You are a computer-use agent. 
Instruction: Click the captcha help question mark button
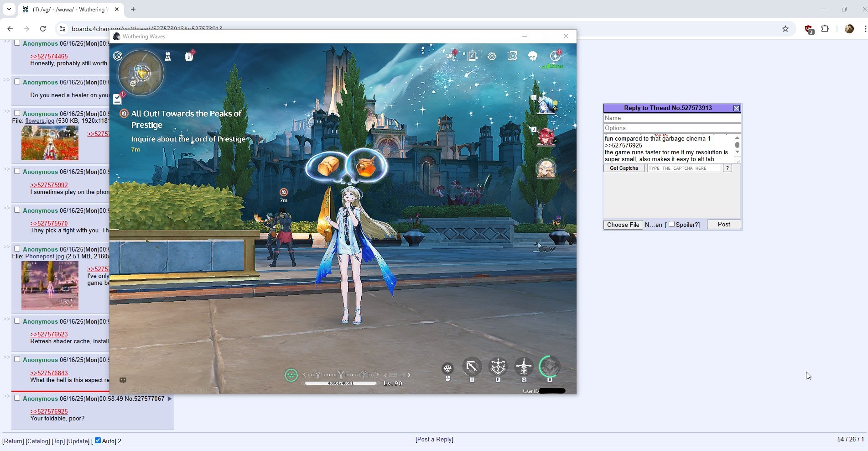[728, 168]
